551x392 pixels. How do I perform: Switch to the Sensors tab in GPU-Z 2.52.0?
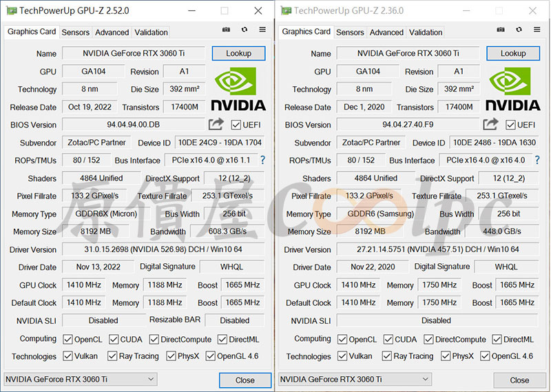(x=75, y=32)
